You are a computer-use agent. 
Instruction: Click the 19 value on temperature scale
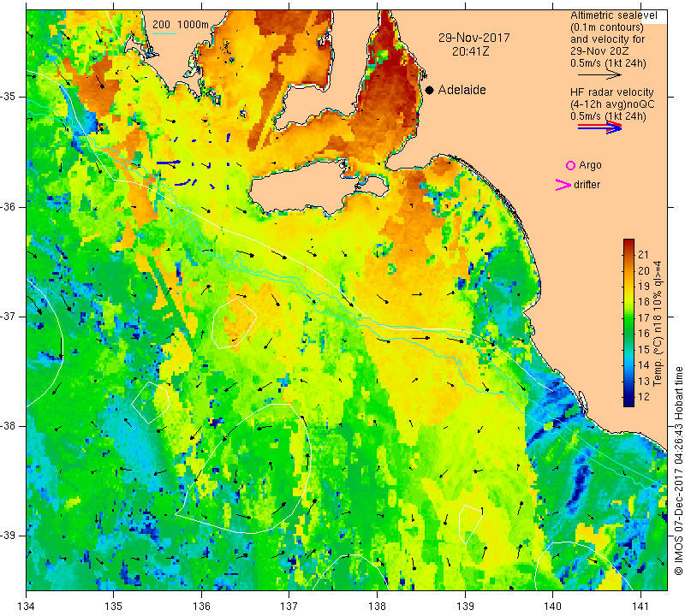[644, 287]
